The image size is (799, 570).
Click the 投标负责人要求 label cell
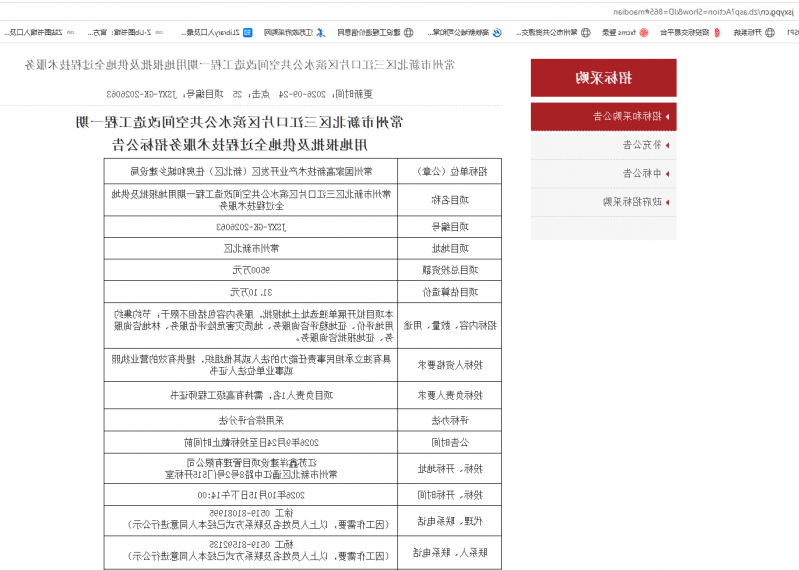(x=449, y=395)
